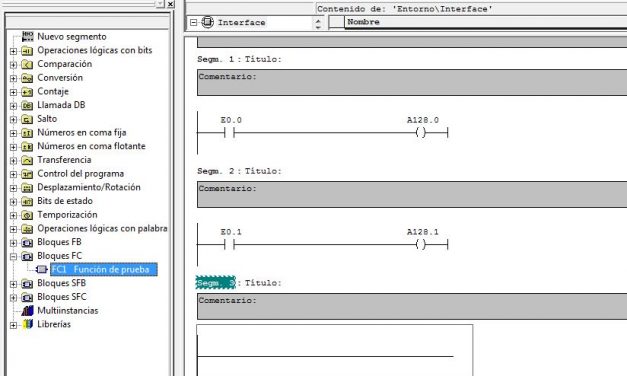Select the Comparación folder icon

(x=27, y=64)
